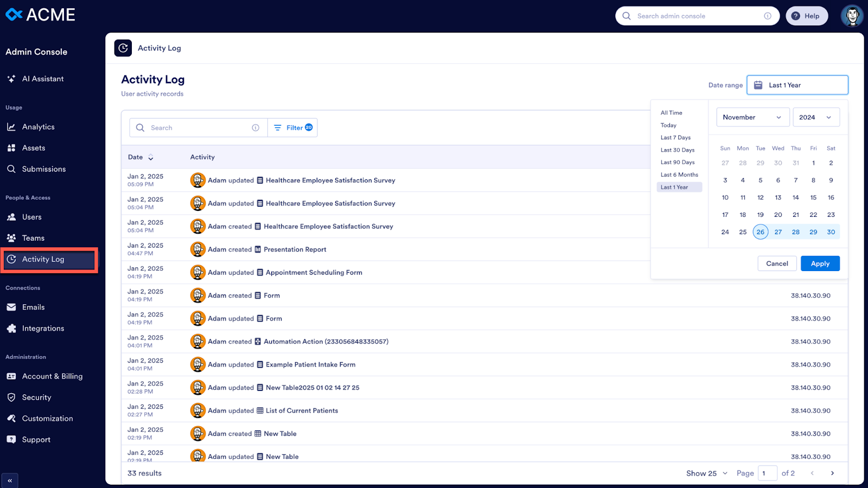
Task: Open the Filter button with badge 20
Action: [x=293, y=128]
